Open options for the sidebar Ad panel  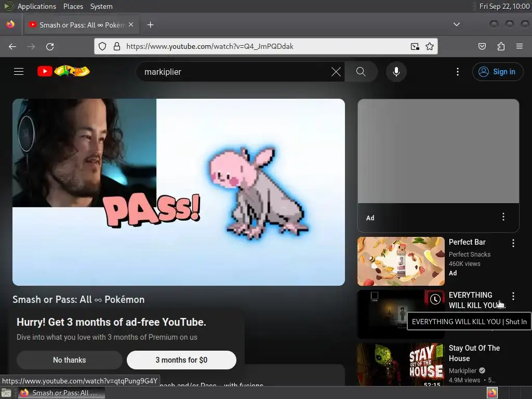[x=503, y=217]
